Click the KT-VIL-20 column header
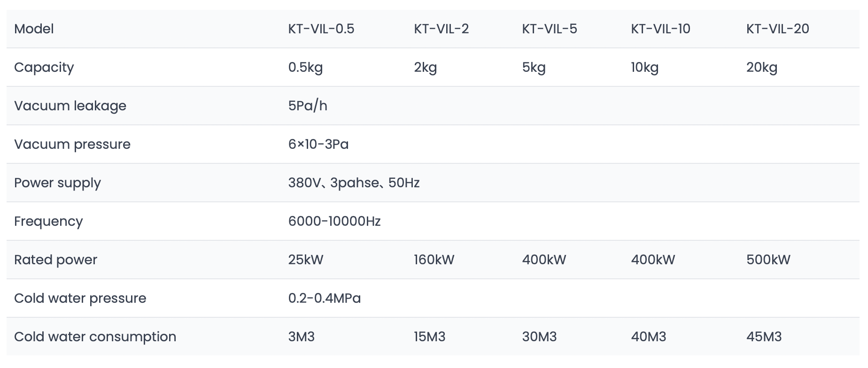This screenshot has height=368, width=868. tap(778, 29)
